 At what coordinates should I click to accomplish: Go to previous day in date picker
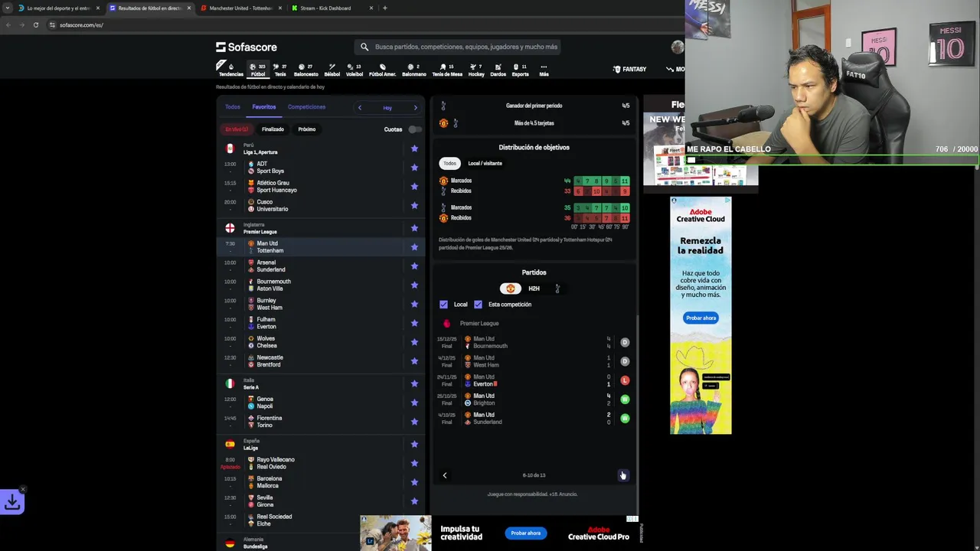click(360, 108)
